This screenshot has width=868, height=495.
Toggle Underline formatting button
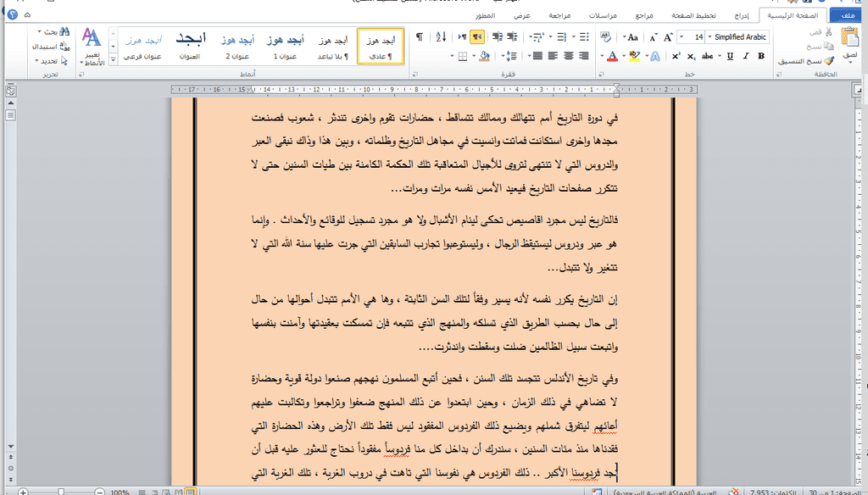(730, 56)
